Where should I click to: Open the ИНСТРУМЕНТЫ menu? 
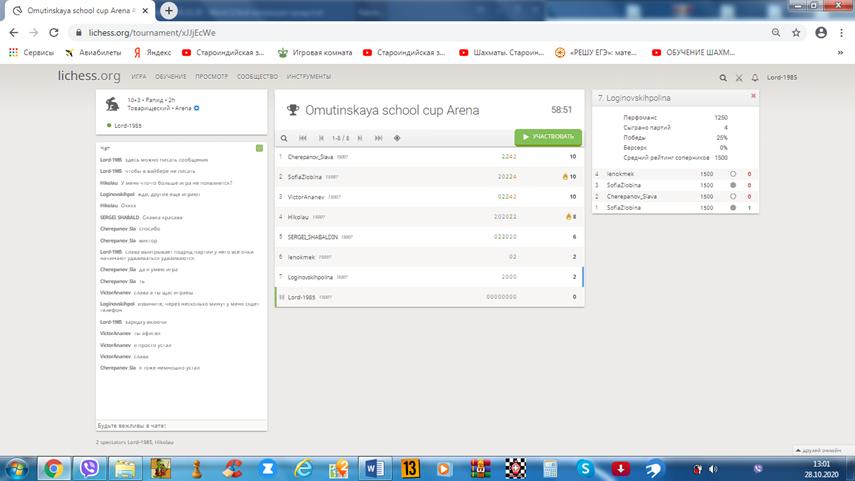(x=309, y=77)
